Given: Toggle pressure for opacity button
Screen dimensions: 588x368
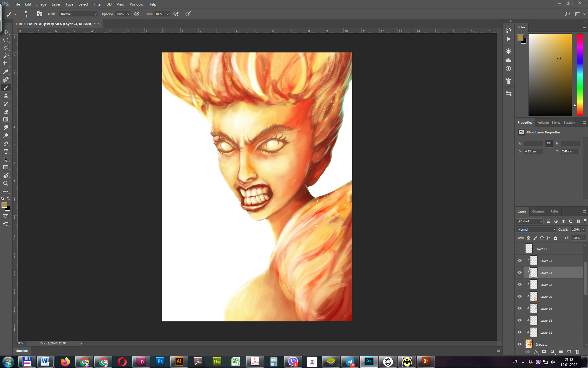Looking at the screenshot, I should tap(137, 14).
